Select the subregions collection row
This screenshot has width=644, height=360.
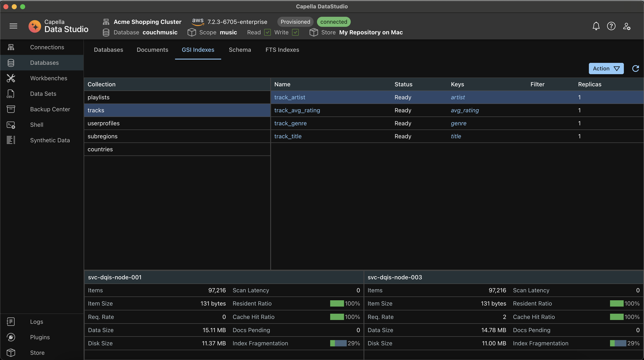click(177, 136)
